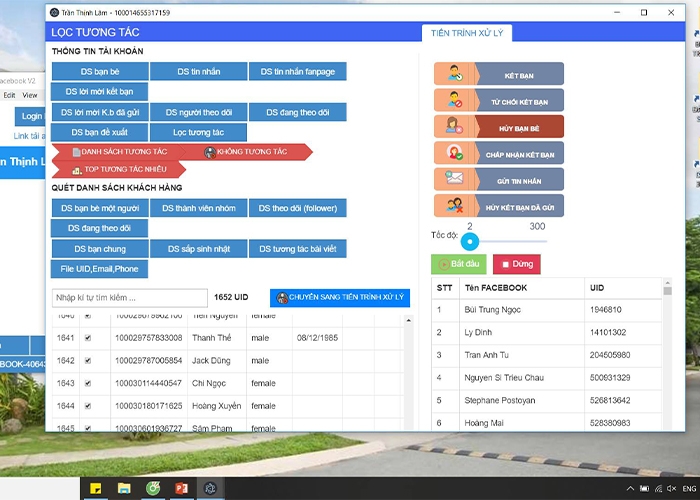Click the Chấp nhận kết bạn icon
Viewport: 700px width, 500px height.
coord(455,153)
